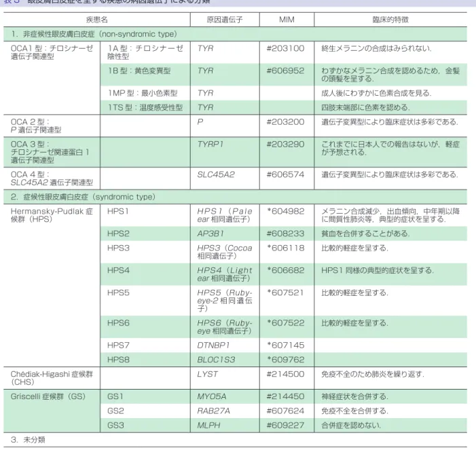Click MIM value #609227
The width and height of the screenshot is (476, 450).
(285, 425)
